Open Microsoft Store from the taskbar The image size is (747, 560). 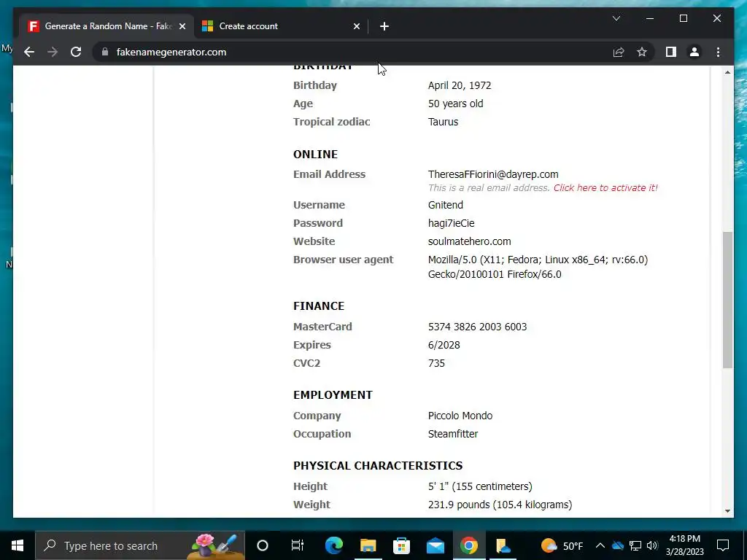point(402,545)
